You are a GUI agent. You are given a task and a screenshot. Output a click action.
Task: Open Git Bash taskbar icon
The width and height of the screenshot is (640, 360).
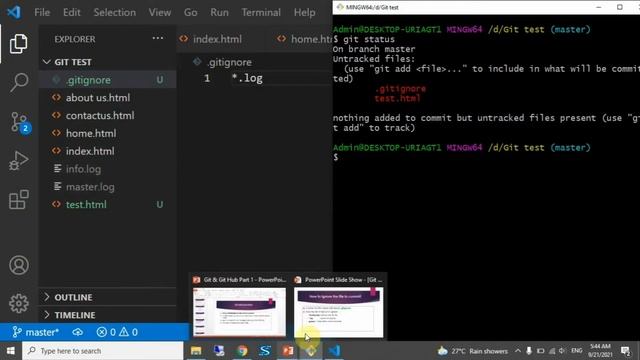pyautogui.click(x=311, y=351)
